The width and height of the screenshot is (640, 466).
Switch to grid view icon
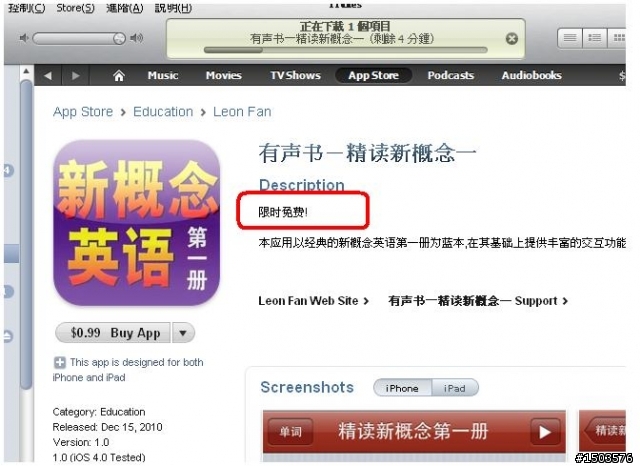point(617,38)
